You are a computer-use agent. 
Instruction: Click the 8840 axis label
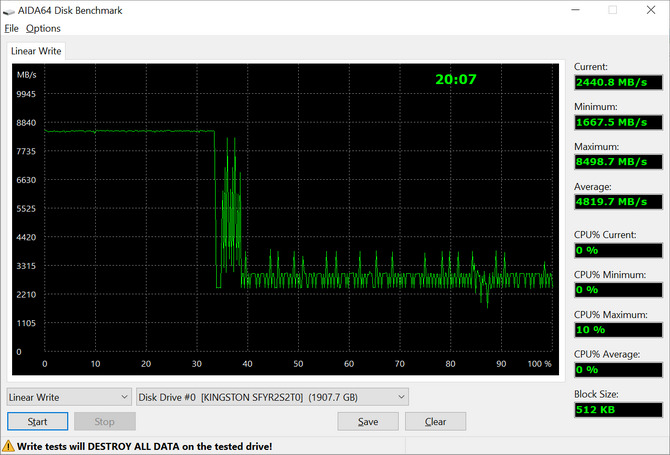[x=26, y=123]
